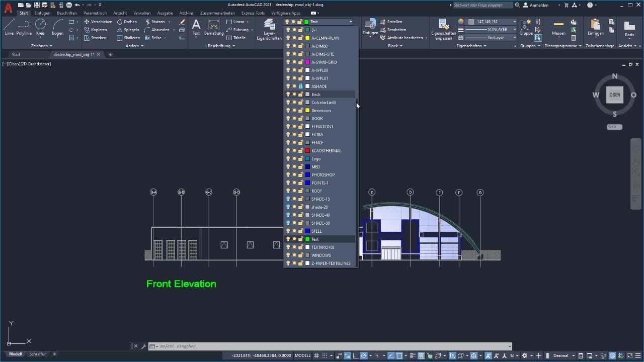The height and width of the screenshot is (362, 644).
Task: Freeze the DOOR layer
Action: coord(294,118)
